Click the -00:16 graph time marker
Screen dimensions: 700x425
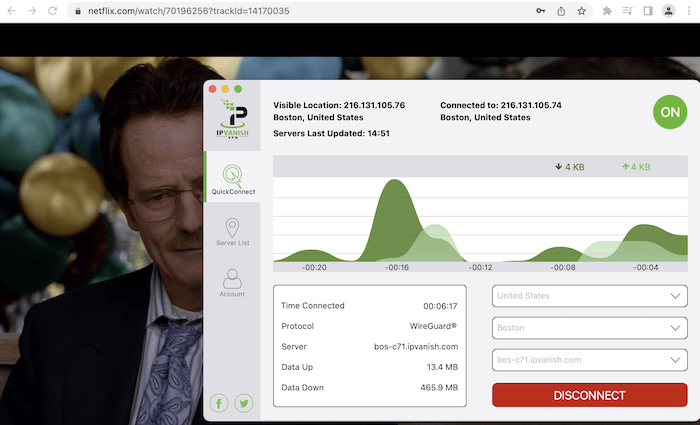pyautogui.click(x=397, y=267)
